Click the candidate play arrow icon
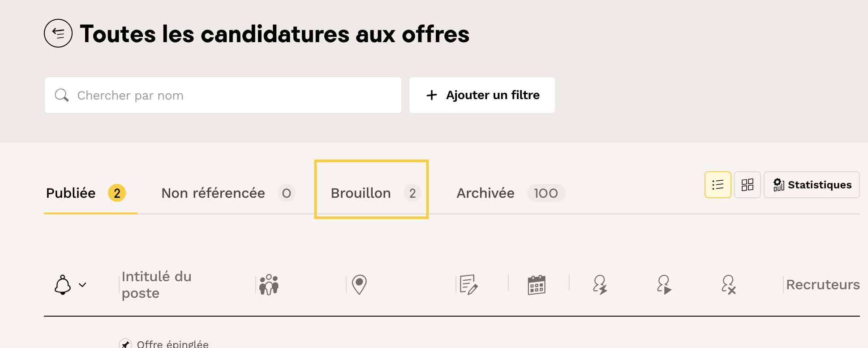 click(664, 284)
